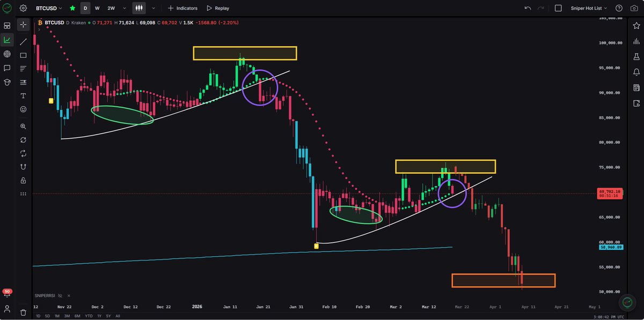Open the Indicators menu
The image size is (644, 320).
182,8
